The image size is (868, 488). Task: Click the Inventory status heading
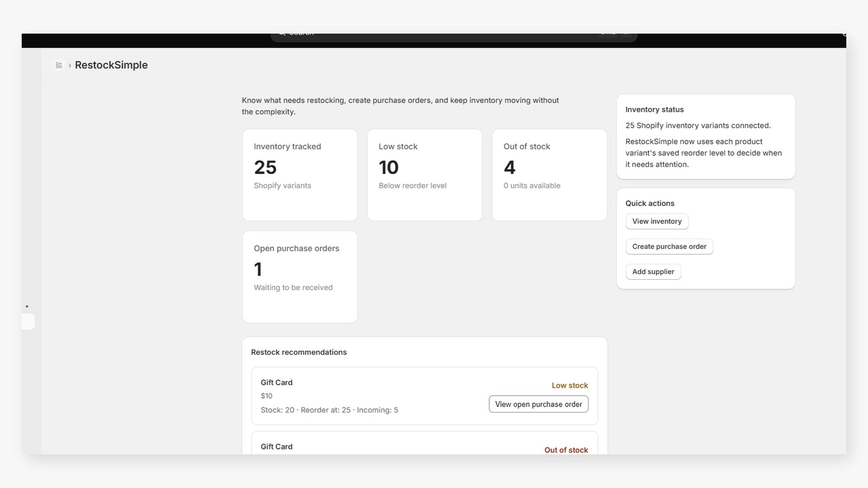[655, 110]
